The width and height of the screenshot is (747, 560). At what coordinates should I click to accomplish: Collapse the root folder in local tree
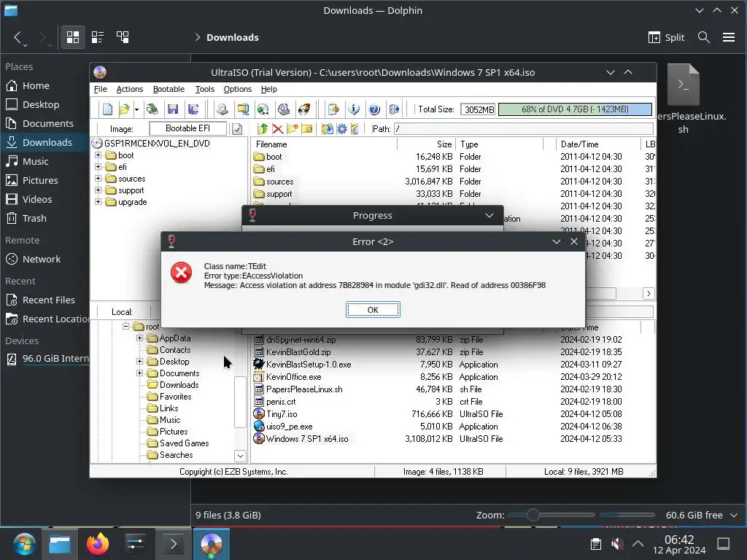(125, 326)
